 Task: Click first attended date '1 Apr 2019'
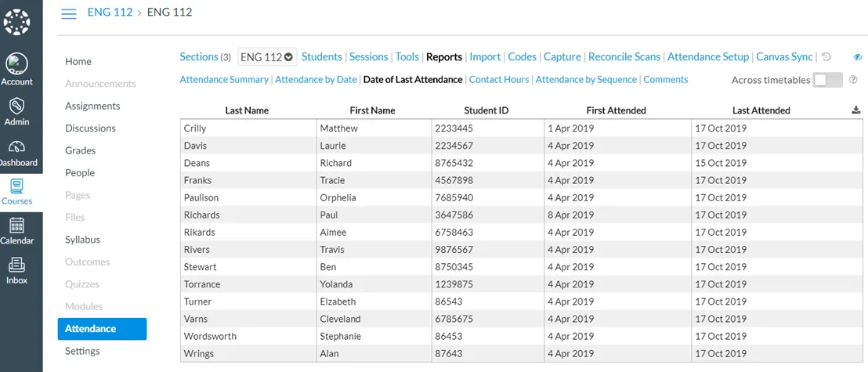click(571, 128)
